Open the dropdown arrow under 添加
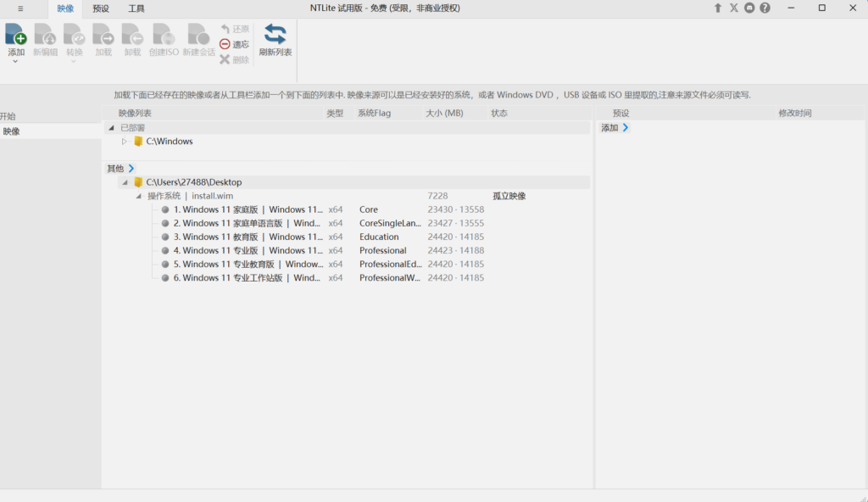The image size is (868, 502). click(16, 62)
